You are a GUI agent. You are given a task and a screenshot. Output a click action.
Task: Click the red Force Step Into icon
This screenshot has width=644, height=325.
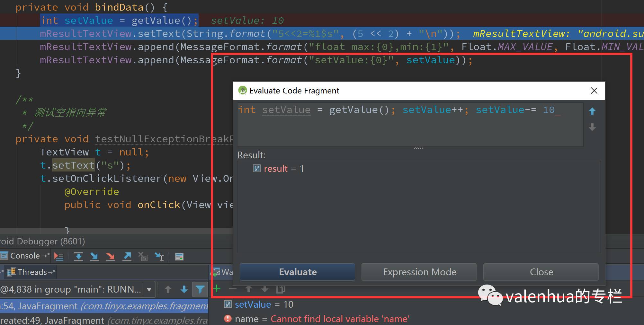[x=111, y=256]
